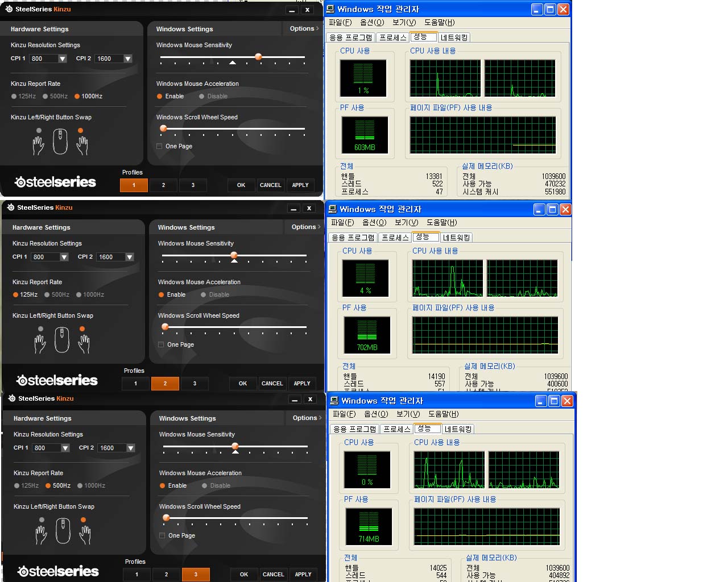Select 1000Hz in the Kinzu window with profile 3 active

[x=92, y=485]
